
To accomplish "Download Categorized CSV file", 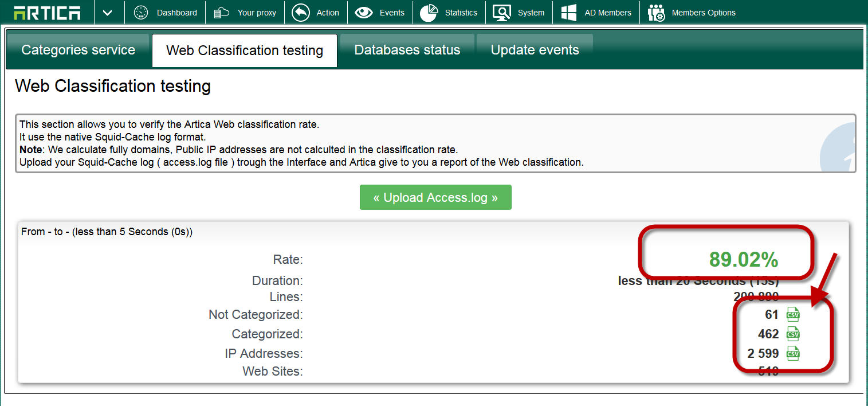I will tap(793, 334).
